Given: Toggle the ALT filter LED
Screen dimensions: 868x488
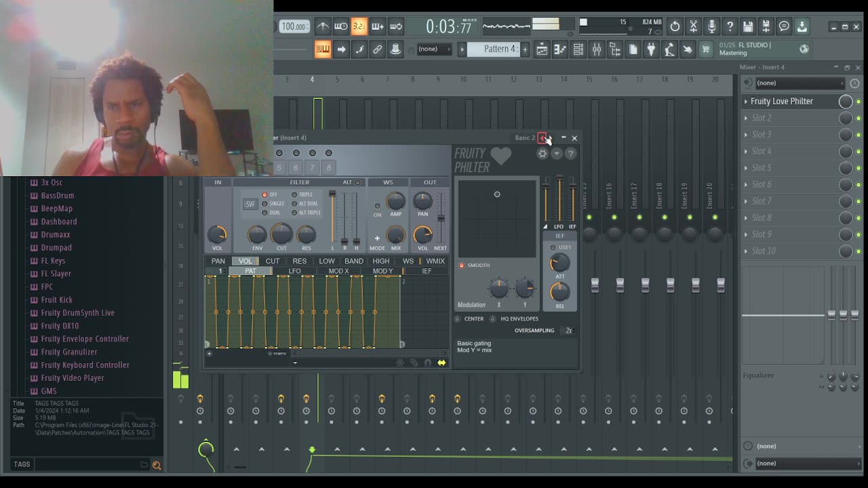Looking at the screenshot, I should 358,182.
